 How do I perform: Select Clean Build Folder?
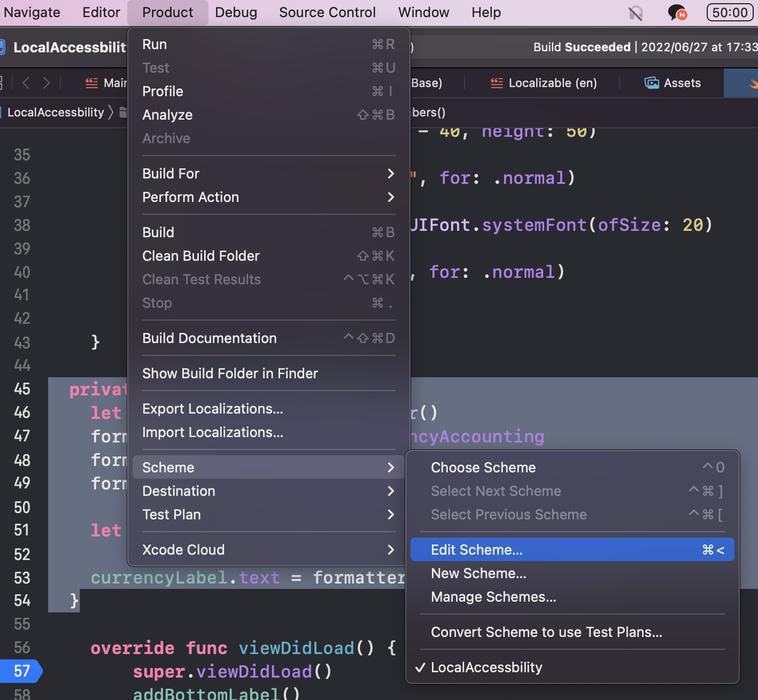point(269,256)
